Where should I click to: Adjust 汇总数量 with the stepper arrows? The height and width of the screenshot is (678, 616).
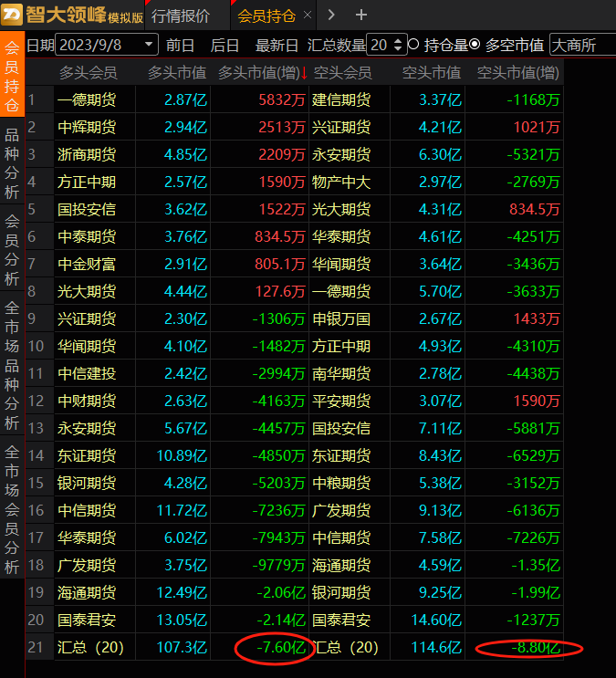coord(399,45)
